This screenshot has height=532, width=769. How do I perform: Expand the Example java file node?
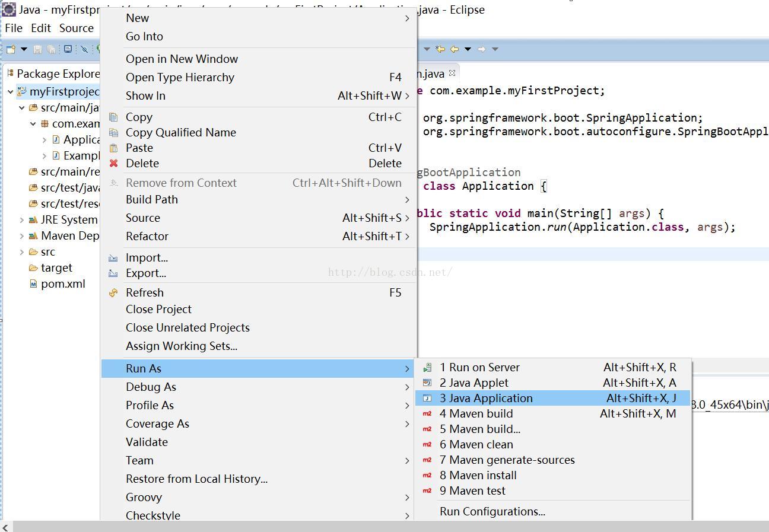click(45, 156)
